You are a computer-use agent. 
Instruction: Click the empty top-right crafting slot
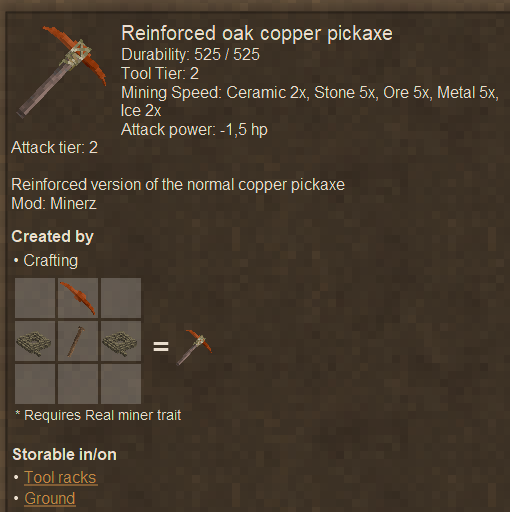click(x=121, y=298)
